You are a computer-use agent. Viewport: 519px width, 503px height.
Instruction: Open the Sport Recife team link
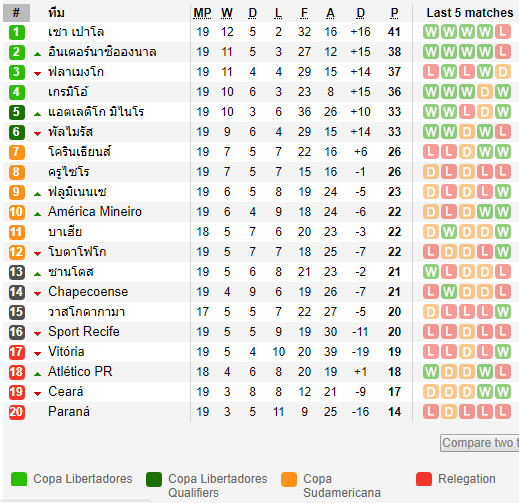click(84, 332)
